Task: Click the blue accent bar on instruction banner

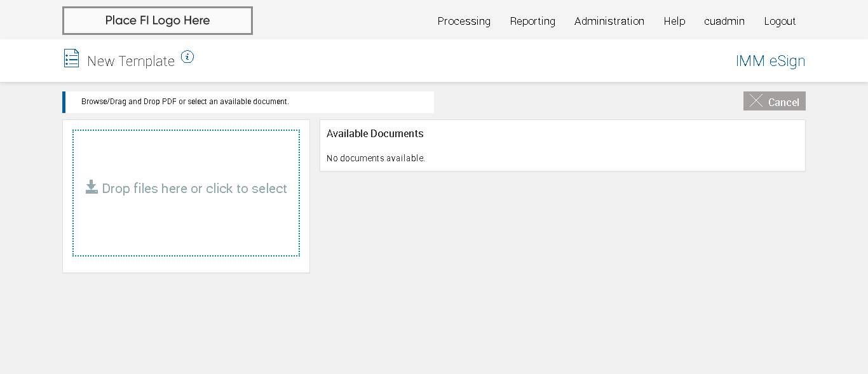Action: [x=64, y=102]
